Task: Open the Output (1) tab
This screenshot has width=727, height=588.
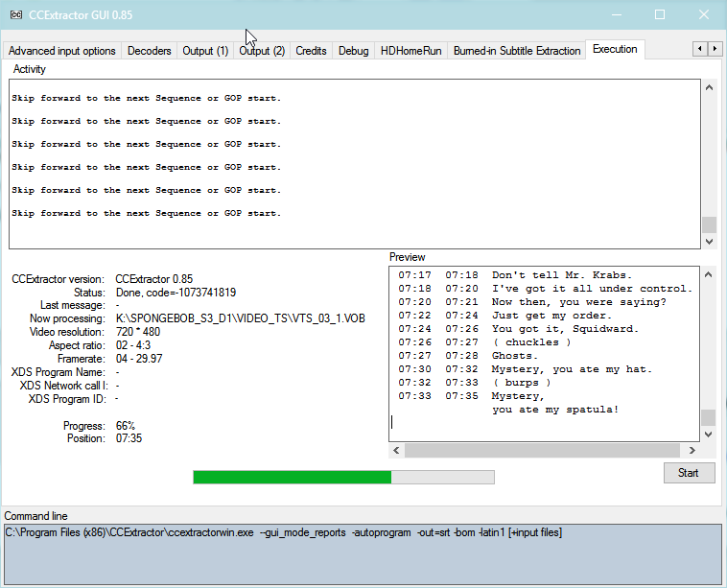Action: click(205, 51)
